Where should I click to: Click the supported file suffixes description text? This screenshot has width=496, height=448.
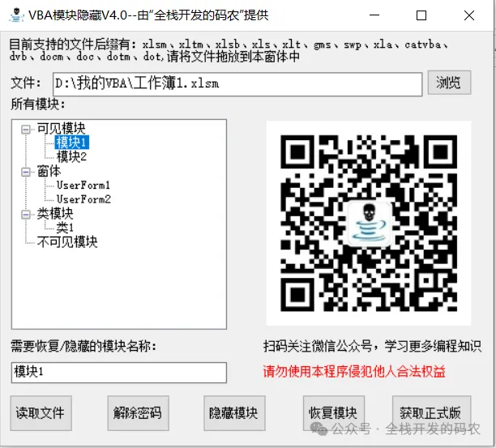229,50
